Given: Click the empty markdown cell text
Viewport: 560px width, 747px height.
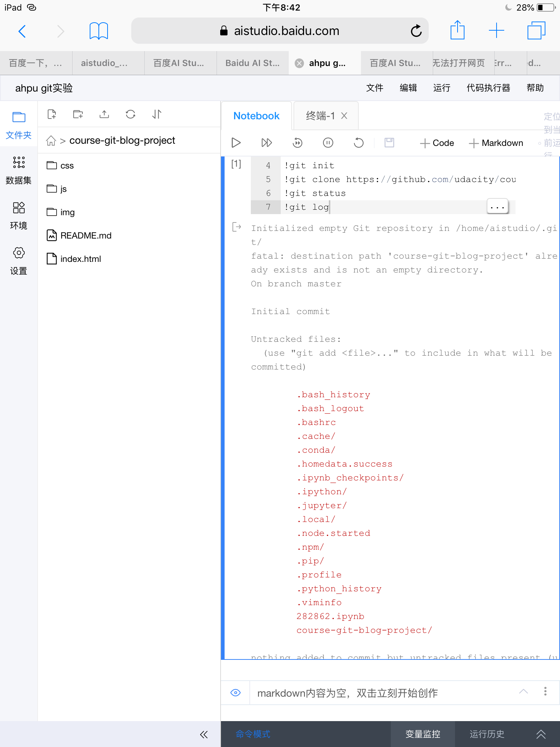Looking at the screenshot, I should pos(347,693).
